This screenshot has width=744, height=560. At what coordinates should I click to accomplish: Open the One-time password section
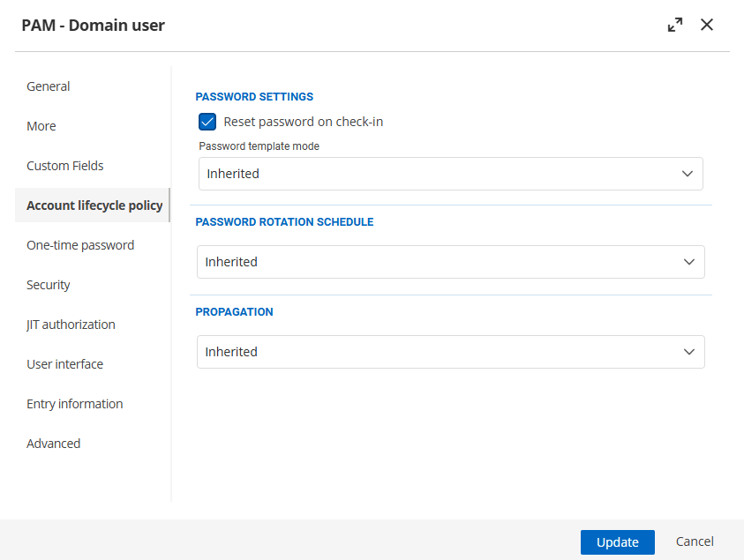click(x=80, y=245)
